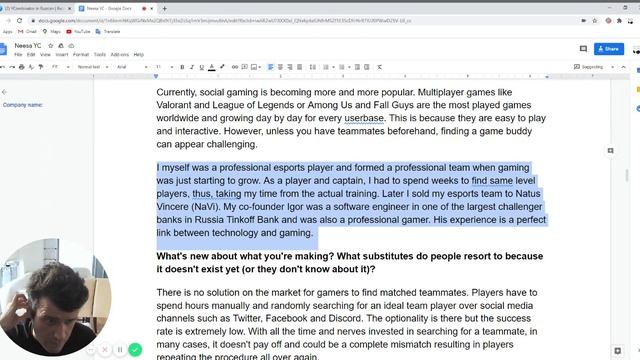640x360 pixels.
Task: Open the Arial font dropdown
Action: coord(132,67)
